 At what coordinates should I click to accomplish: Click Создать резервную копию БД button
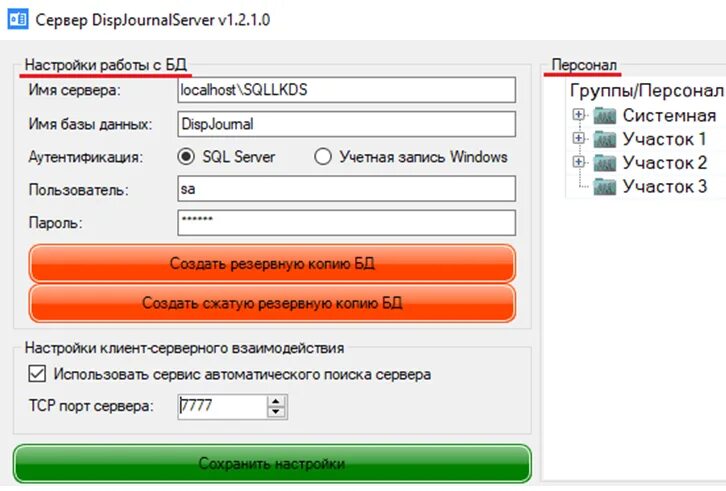click(x=272, y=264)
